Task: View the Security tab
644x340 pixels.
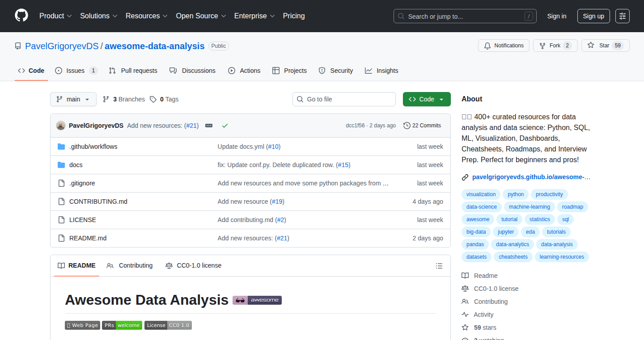Action: 335,71
